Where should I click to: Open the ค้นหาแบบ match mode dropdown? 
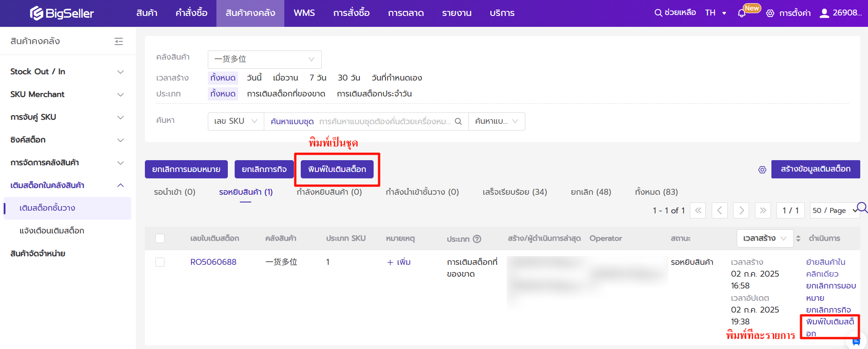coord(497,121)
